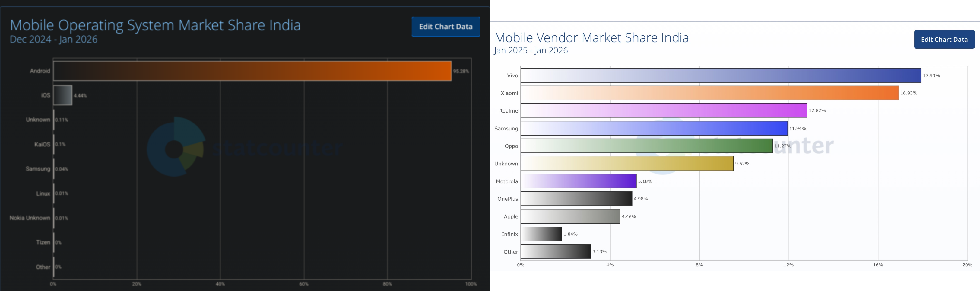This screenshot has width=980, height=291.
Task: Click the 5.18% value beside Motorola
Action: point(645,182)
